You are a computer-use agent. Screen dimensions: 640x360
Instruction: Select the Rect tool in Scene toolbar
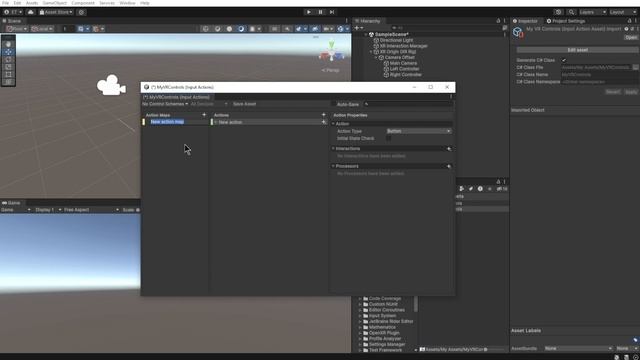[x=8, y=75]
